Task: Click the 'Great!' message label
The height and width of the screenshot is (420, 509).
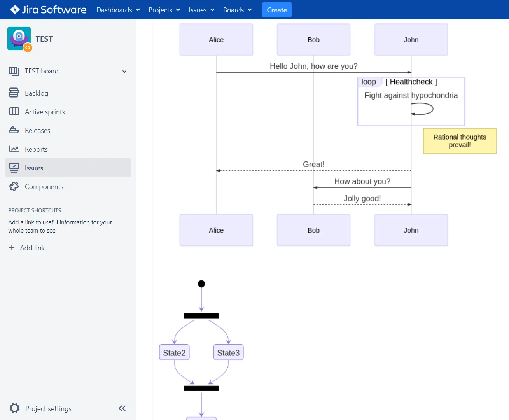Action: [313, 164]
